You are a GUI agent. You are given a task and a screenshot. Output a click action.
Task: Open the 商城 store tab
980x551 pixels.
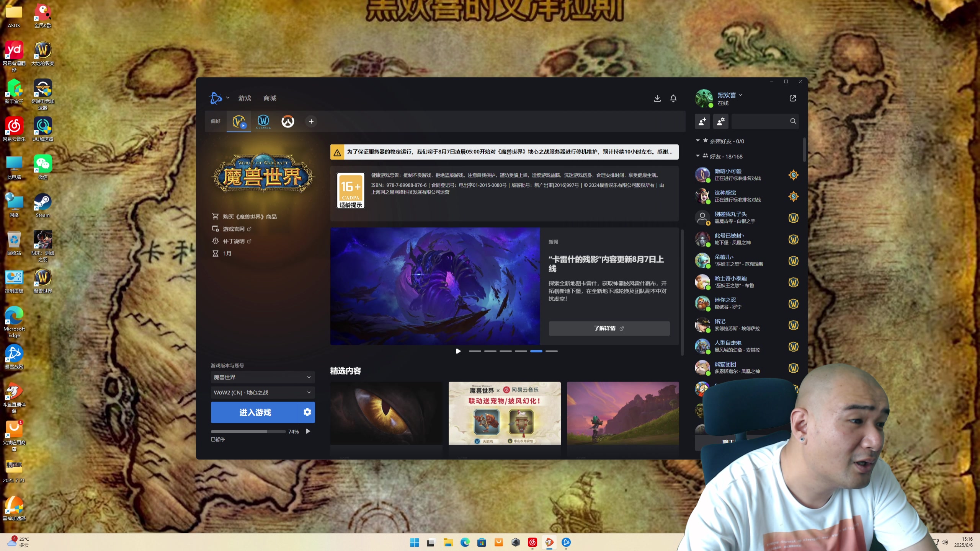(270, 98)
